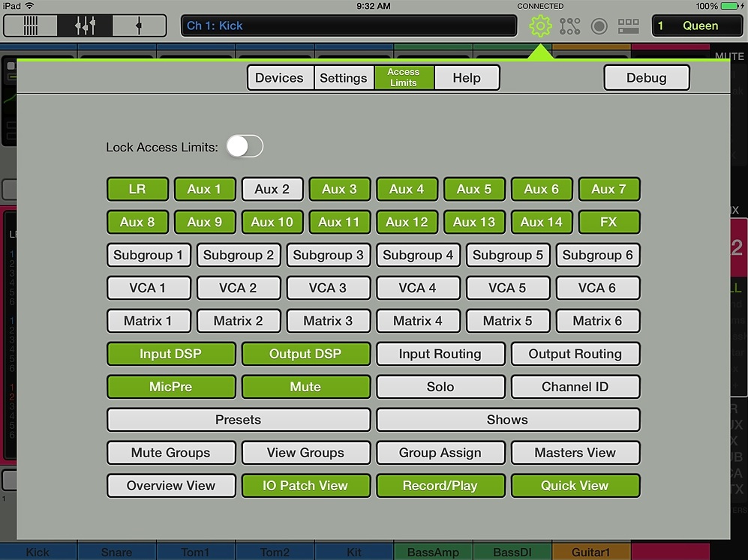Enable access for Aux 2

point(272,189)
